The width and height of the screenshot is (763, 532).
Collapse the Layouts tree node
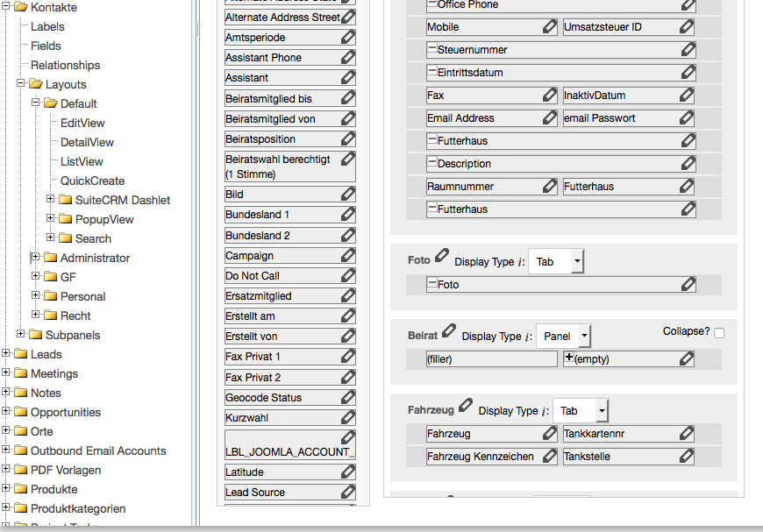tap(20, 83)
